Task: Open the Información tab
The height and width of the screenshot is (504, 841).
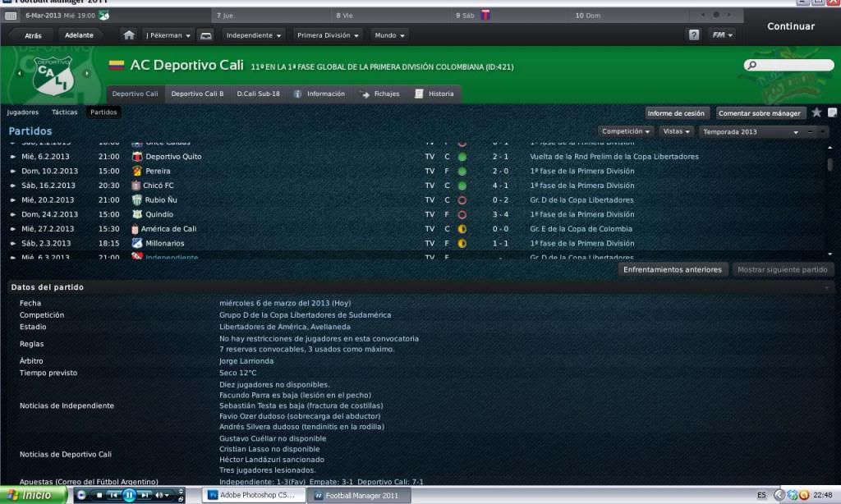Action: [x=319, y=94]
